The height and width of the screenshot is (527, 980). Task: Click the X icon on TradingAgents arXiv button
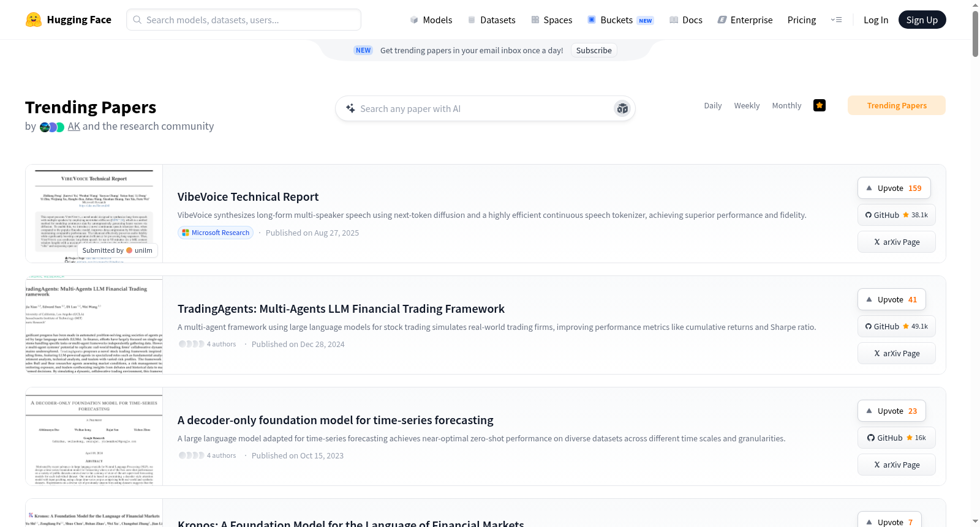pyautogui.click(x=877, y=353)
